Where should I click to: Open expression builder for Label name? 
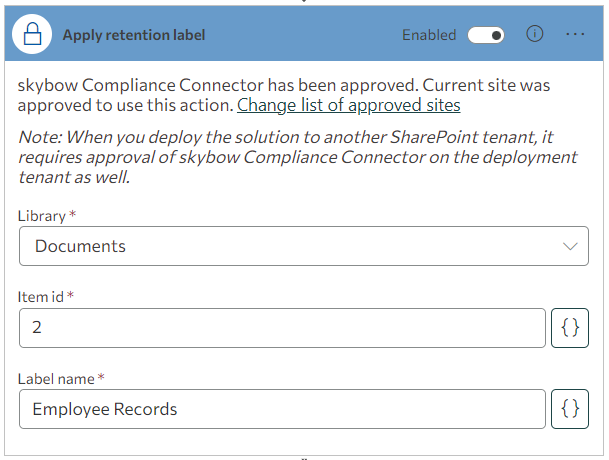click(570, 409)
